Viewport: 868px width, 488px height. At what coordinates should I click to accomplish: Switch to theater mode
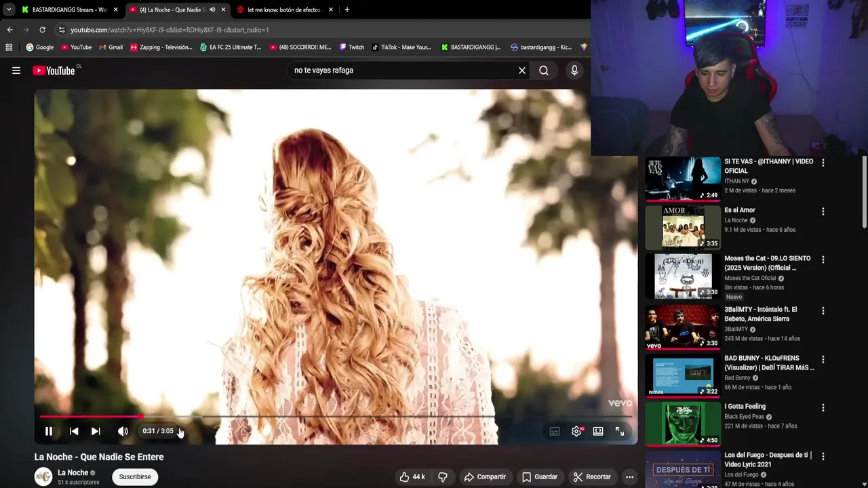point(598,431)
